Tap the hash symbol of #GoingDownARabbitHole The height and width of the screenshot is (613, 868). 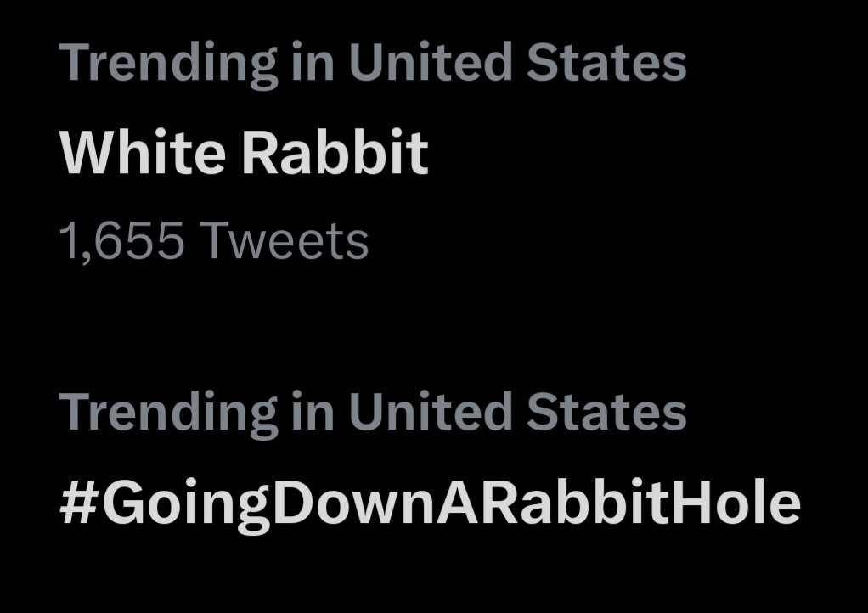coord(80,503)
